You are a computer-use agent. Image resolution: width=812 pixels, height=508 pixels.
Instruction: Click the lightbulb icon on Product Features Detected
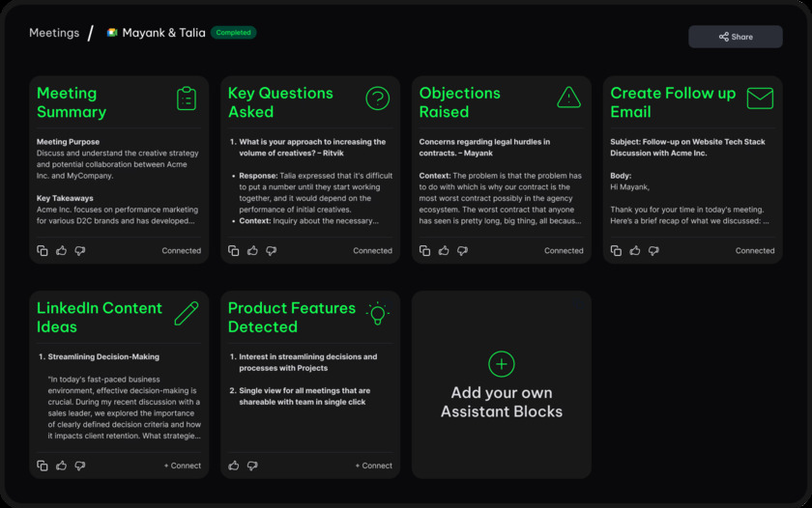377,313
